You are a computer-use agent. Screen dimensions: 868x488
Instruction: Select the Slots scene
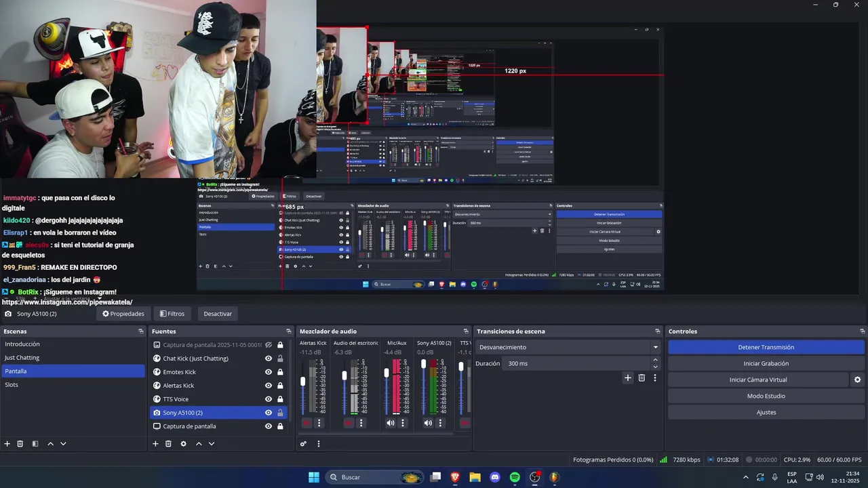click(x=73, y=385)
